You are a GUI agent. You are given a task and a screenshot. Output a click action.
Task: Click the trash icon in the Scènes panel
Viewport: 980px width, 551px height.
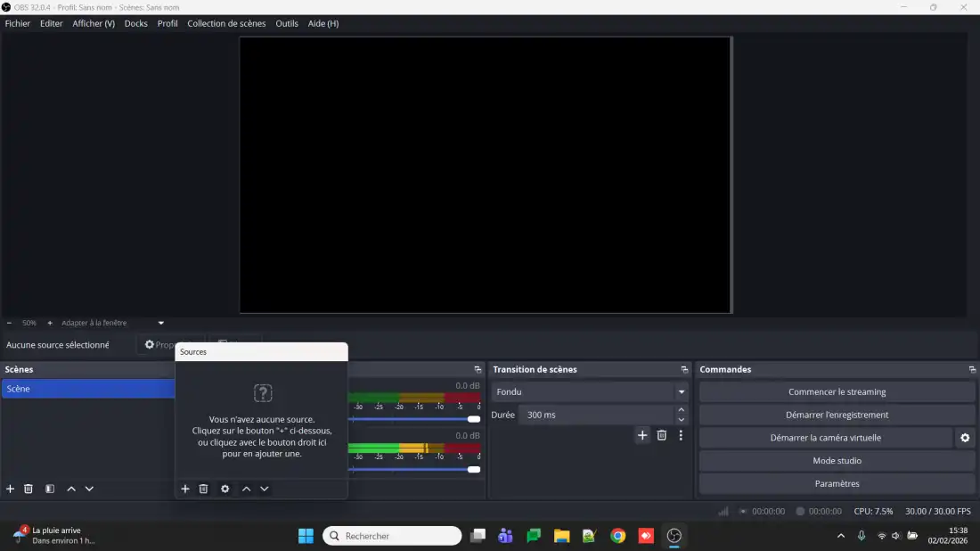click(29, 489)
